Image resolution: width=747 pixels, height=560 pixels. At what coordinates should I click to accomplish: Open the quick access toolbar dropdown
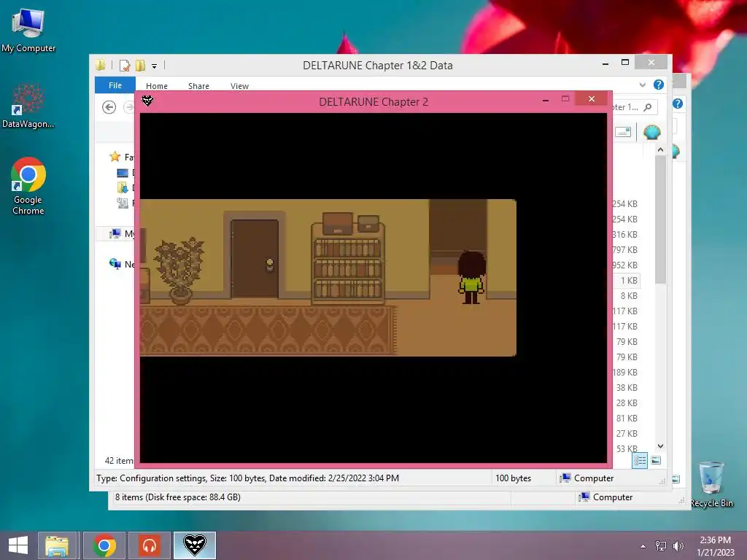pyautogui.click(x=154, y=66)
